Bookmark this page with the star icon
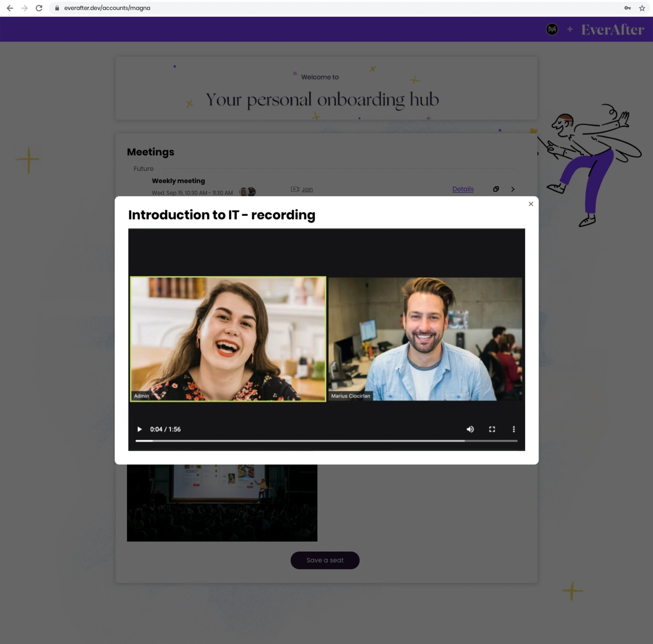The image size is (653, 644). pyautogui.click(x=642, y=8)
